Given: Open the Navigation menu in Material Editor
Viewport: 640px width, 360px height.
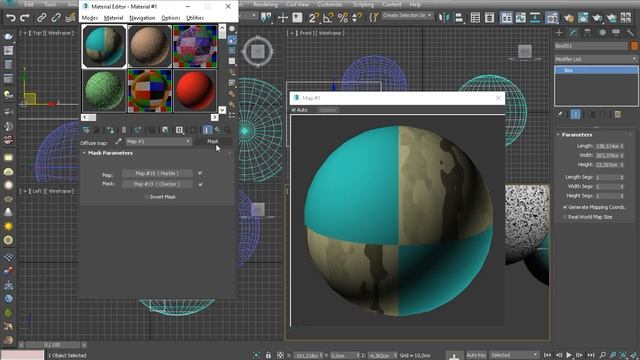Looking at the screenshot, I should 142,18.
